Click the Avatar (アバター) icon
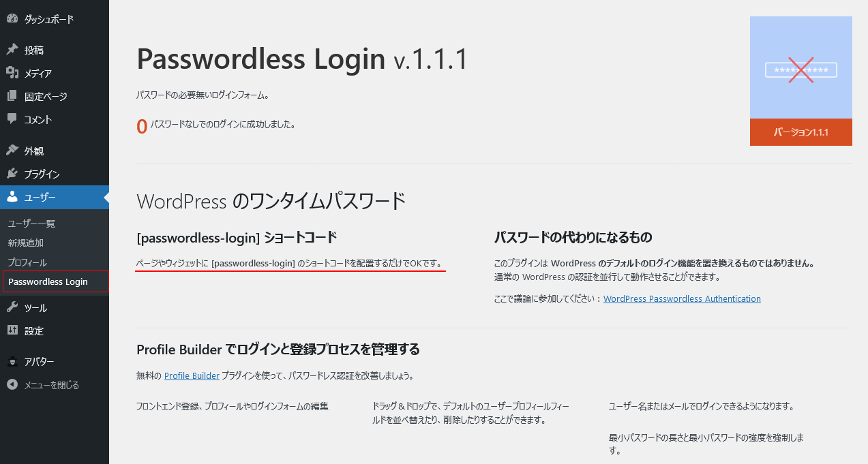This screenshot has height=464, width=868. tap(12, 362)
